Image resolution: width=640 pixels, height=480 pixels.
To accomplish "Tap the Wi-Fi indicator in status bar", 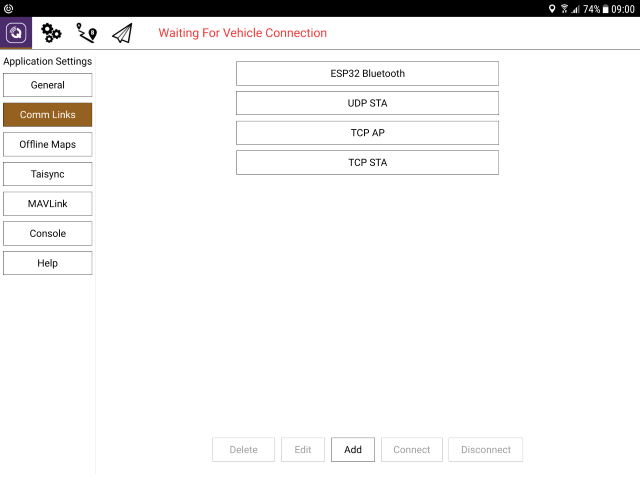I will point(564,9).
